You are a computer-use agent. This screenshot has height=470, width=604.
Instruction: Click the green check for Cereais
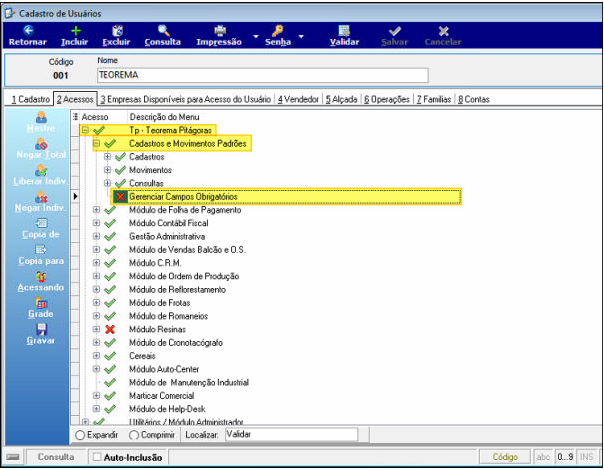pyautogui.click(x=110, y=356)
